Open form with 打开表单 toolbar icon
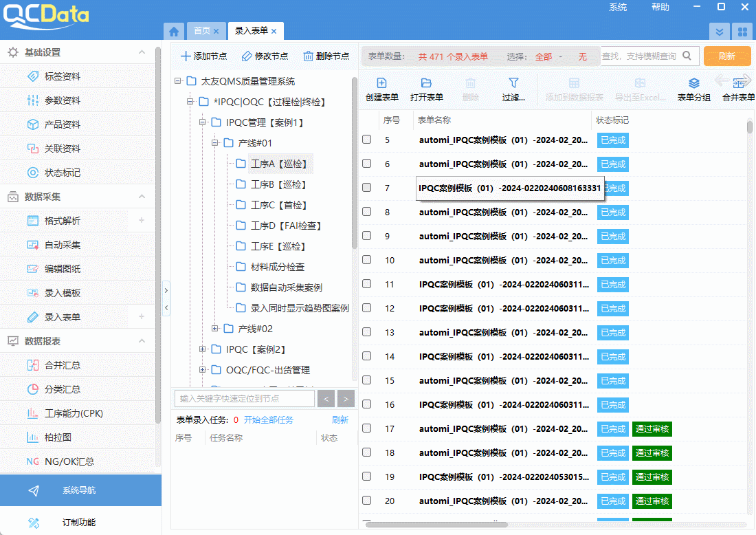This screenshot has width=756, height=535. click(x=426, y=83)
